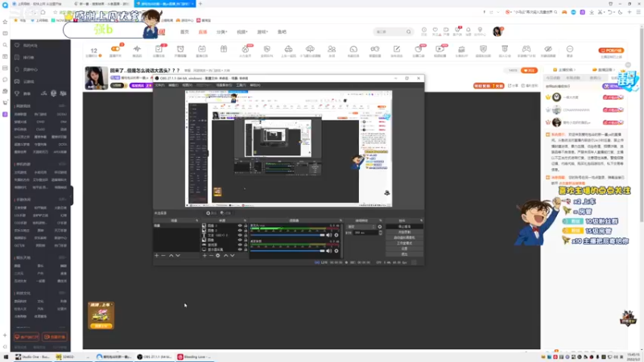Open the 帮助 menu in OBS

click(x=255, y=85)
